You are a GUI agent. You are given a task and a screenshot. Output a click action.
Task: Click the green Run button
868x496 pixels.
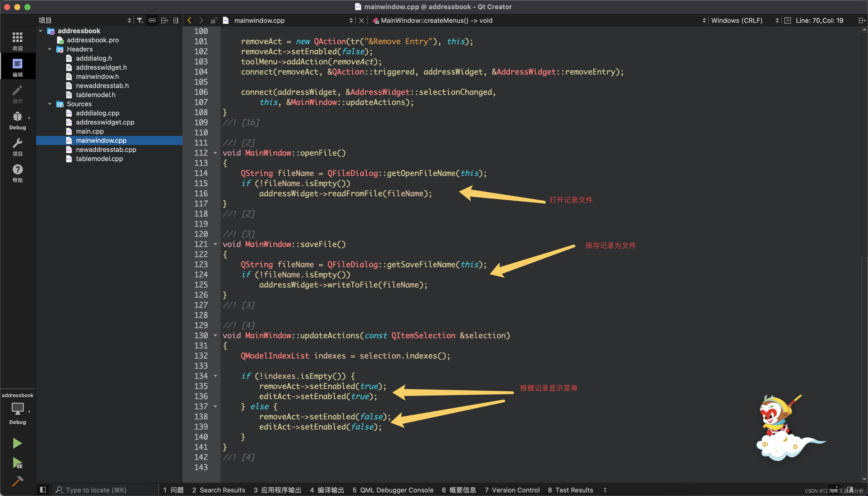(x=17, y=443)
